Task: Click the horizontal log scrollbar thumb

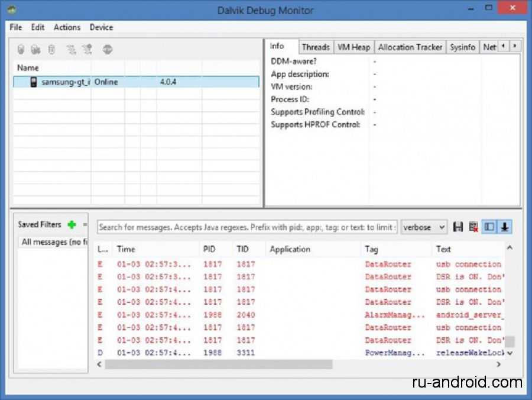Action: tap(219, 364)
